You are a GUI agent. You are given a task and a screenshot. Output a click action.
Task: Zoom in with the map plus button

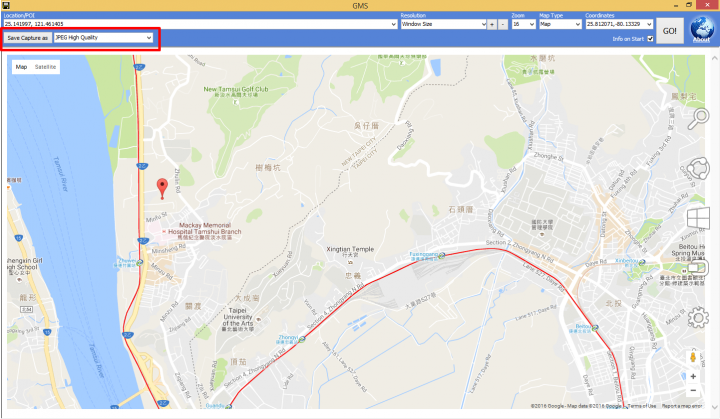[693, 376]
